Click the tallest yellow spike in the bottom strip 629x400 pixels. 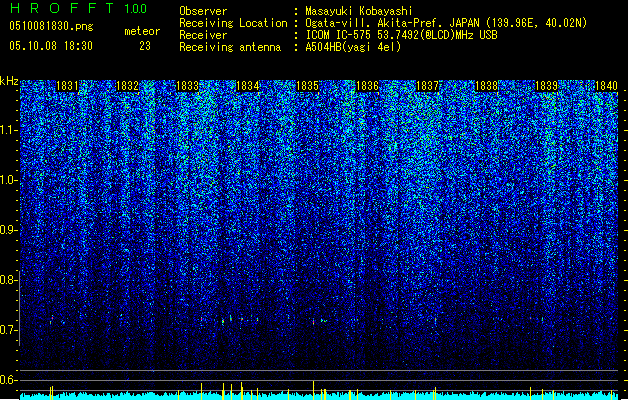(x=313, y=390)
